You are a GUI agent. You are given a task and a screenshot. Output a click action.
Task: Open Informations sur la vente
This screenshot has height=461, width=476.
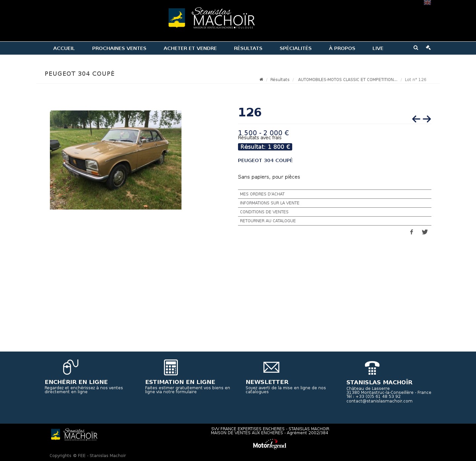[x=335, y=203]
